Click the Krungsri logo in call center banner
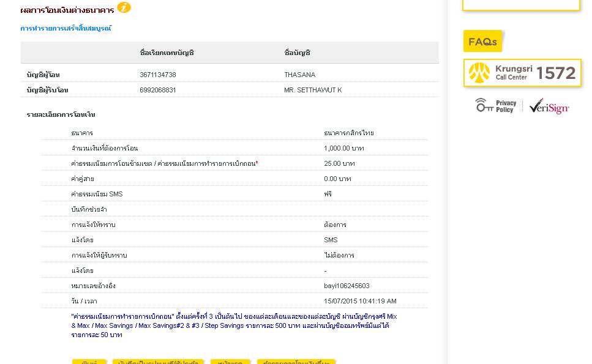This screenshot has height=364, width=592. [x=479, y=73]
